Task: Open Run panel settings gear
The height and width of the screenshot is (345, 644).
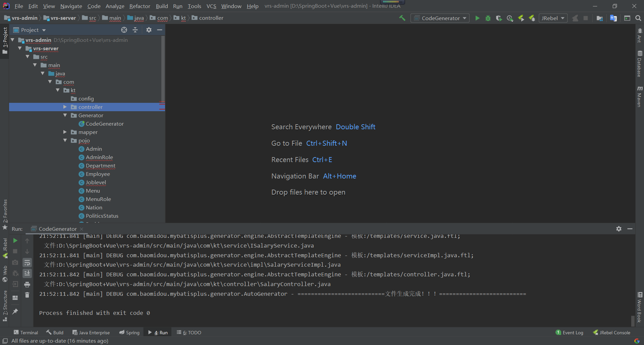Action: (619, 229)
